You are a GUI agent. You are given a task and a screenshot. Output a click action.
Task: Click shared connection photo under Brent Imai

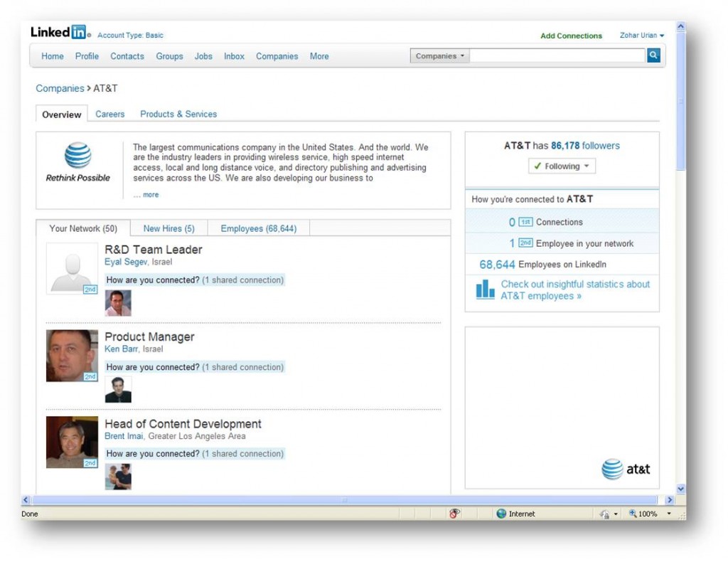118,477
